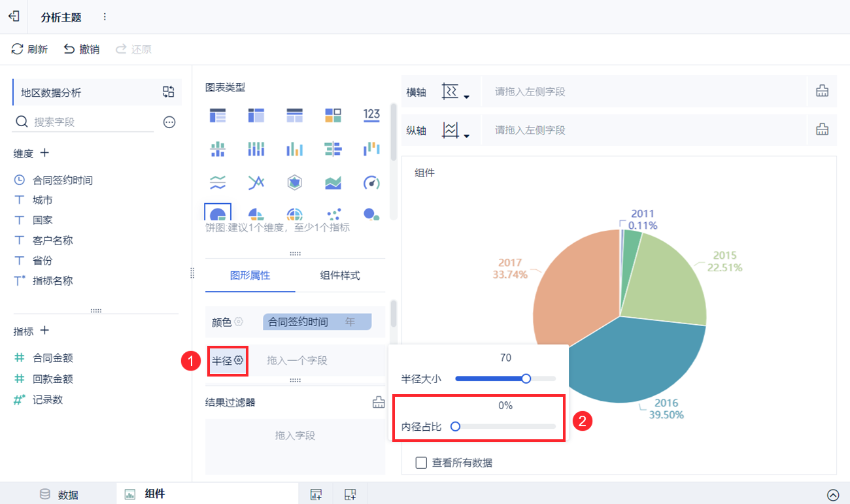Click the chart type list scrollbar
This screenshot has width=850, height=504.
(x=393, y=131)
